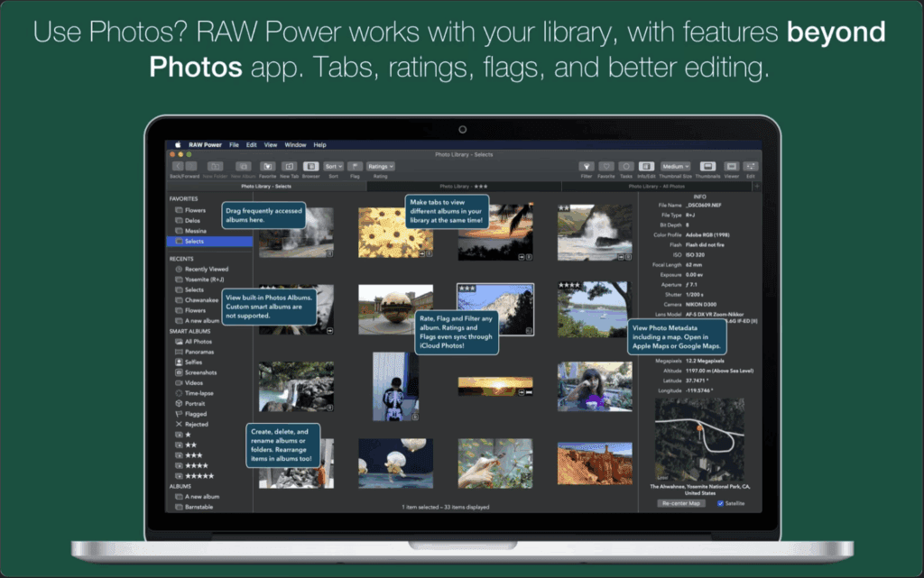Select Delos in Favorites
The height and width of the screenshot is (578, 924).
188,221
